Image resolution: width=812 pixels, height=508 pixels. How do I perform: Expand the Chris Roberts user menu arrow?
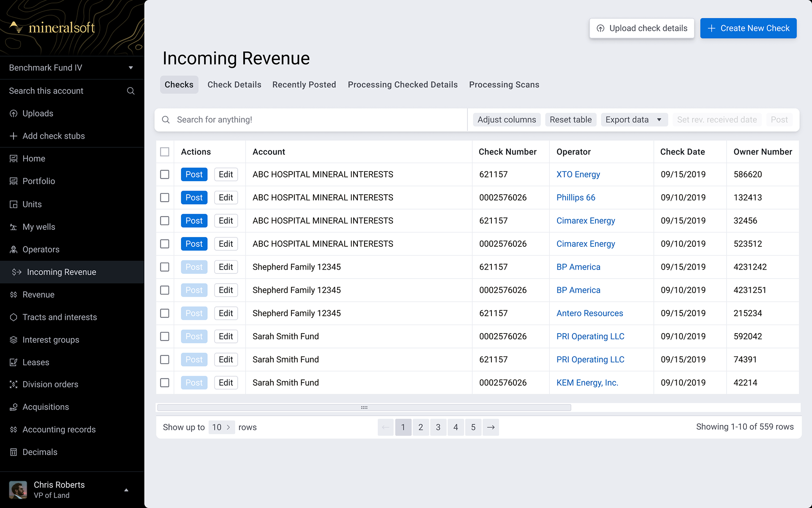pyautogui.click(x=126, y=490)
